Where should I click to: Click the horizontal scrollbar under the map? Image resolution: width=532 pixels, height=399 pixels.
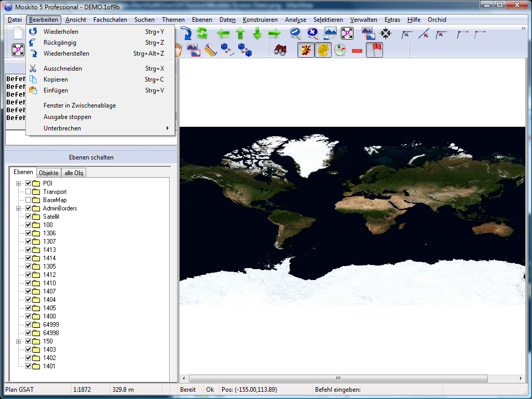pos(337,378)
